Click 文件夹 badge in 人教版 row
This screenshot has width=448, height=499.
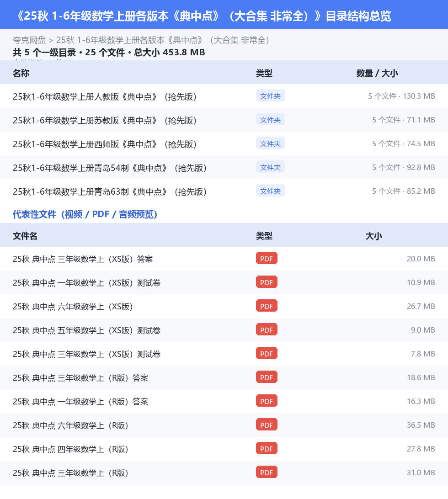click(x=270, y=96)
